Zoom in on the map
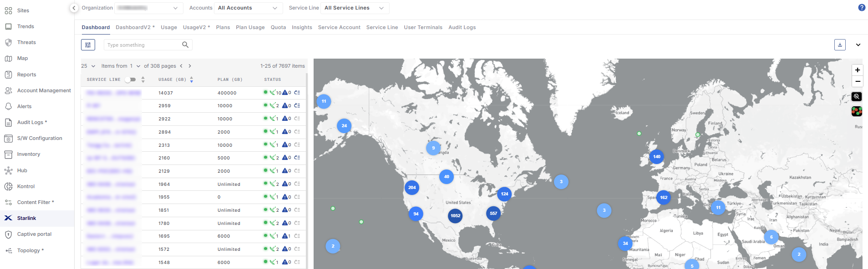868x269 pixels. tap(857, 70)
